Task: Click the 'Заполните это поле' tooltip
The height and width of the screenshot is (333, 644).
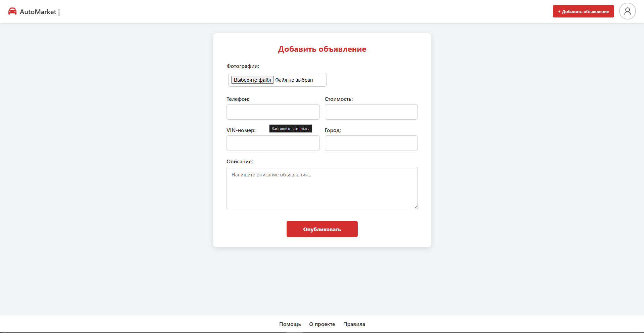Action: click(x=290, y=129)
